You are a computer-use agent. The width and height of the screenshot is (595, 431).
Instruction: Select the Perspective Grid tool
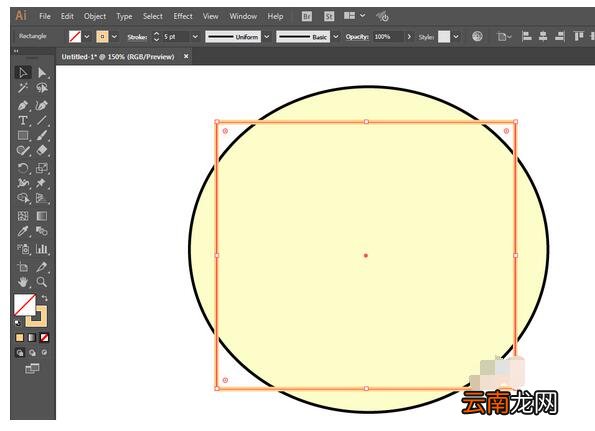pyautogui.click(x=42, y=198)
